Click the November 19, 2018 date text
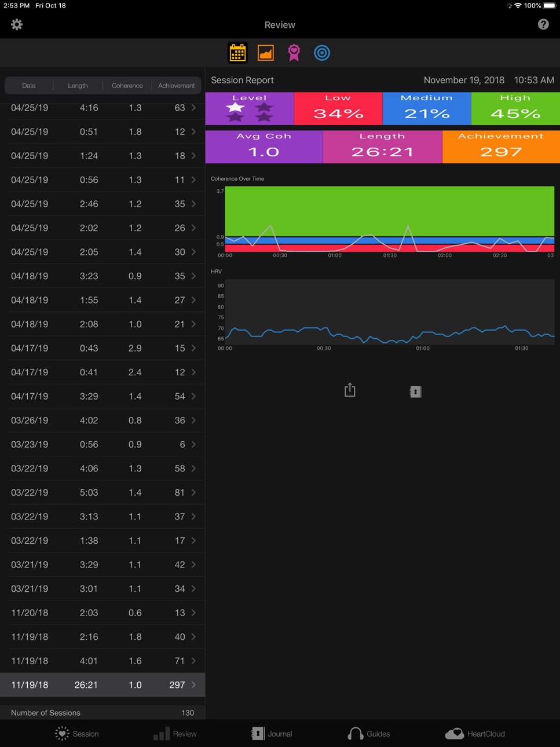The width and height of the screenshot is (560, 747). (464, 80)
